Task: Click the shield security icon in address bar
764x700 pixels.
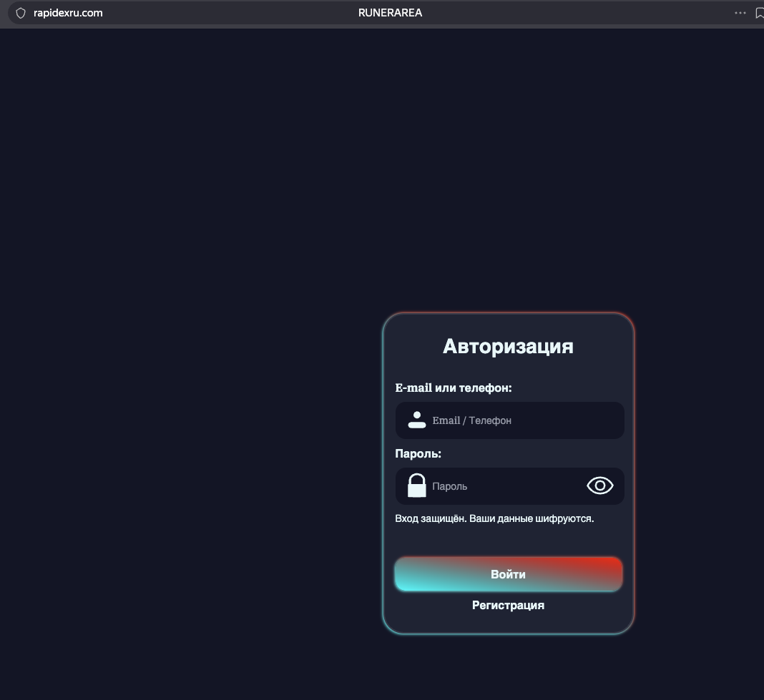Action: pos(21,13)
